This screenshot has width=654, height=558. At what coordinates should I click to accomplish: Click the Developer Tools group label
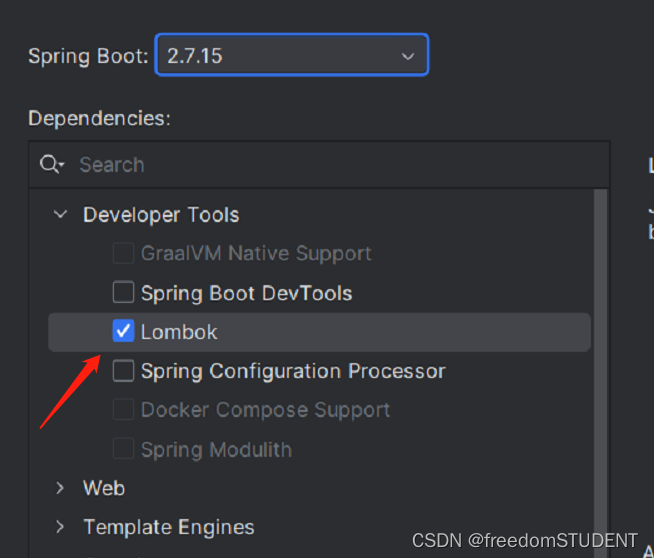click(x=161, y=215)
